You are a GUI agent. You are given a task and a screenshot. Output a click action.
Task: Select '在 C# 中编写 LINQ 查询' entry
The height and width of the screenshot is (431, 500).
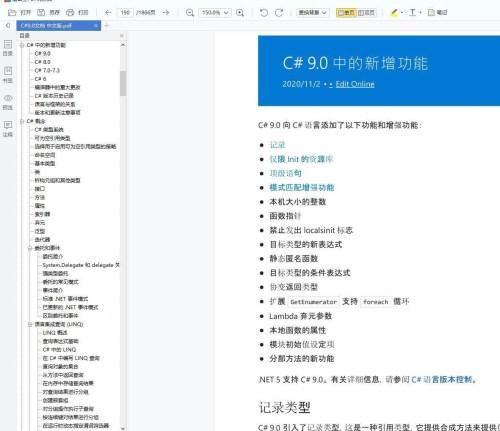(x=71, y=358)
